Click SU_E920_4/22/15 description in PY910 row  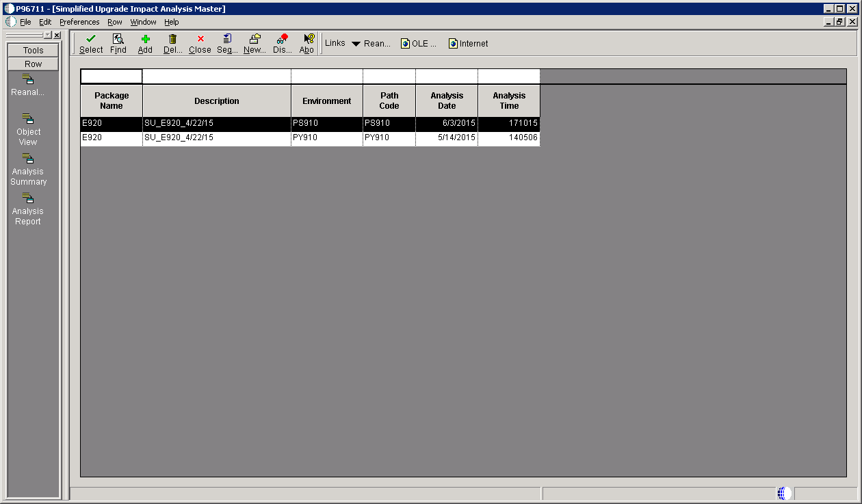coord(217,138)
